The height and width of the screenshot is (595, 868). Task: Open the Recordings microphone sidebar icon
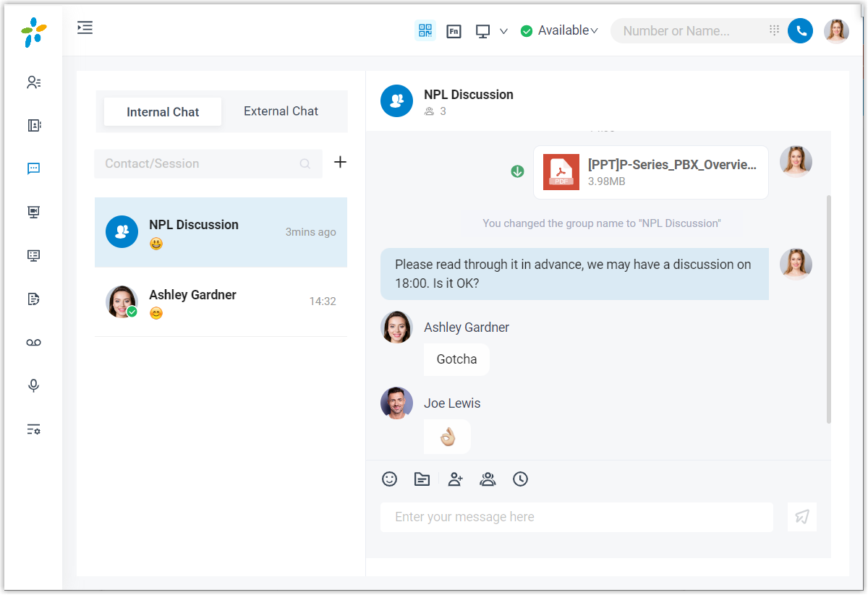pos(33,386)
